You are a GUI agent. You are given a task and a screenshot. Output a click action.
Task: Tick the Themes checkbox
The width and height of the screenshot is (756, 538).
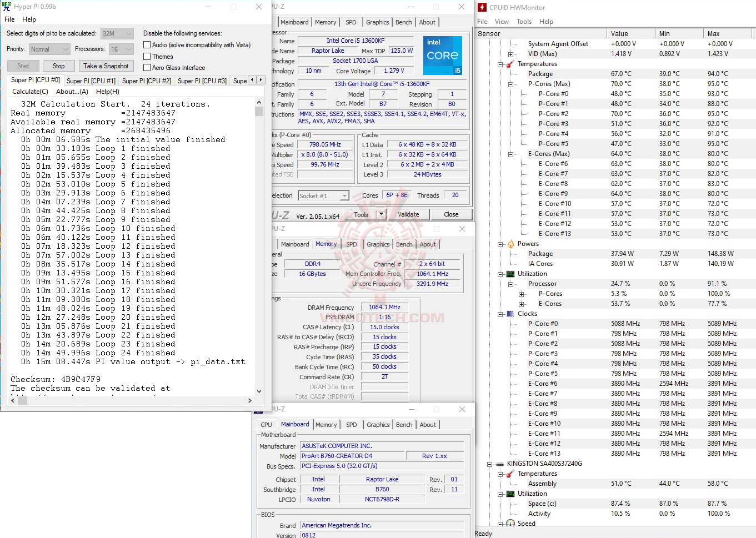tap(147, 57)
